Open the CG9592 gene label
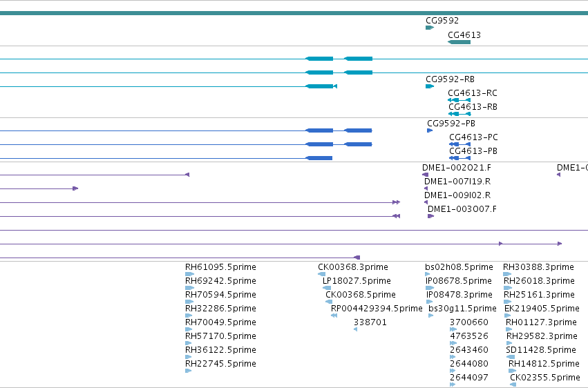Image resolution: width=588 pixels, height=388 pixels. point(442,21)
